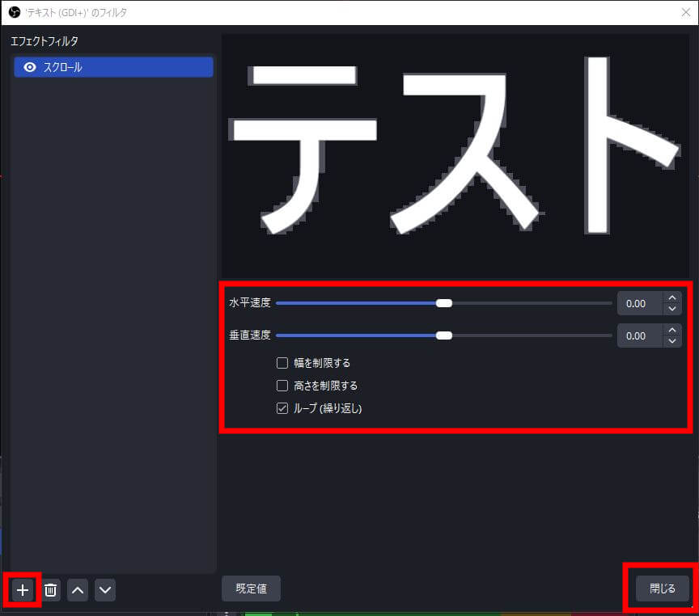This screenshot has width=699, height=616.
Task: Move the filter down with down arrow
Action: [x=104, y=590]
